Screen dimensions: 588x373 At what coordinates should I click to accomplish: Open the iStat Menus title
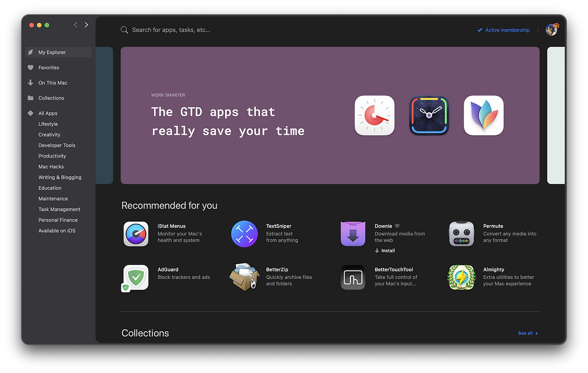172,226
